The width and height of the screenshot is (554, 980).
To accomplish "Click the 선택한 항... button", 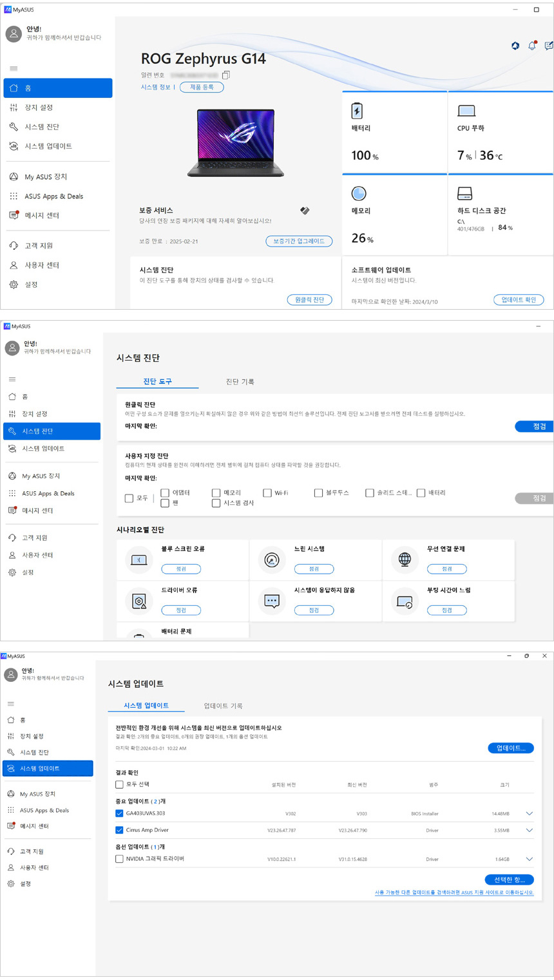I will 509,880.
